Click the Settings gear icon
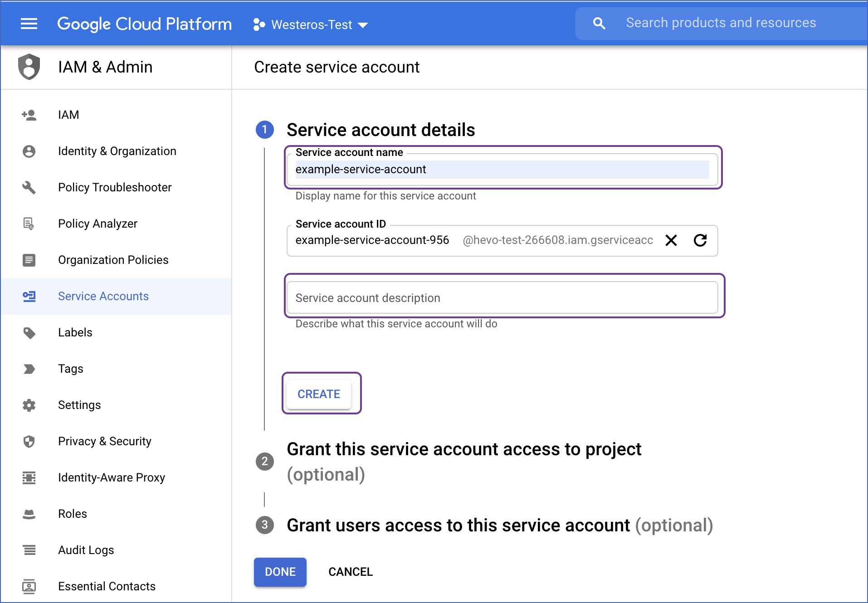This screenshot has width=868, height=603. pyautogui.click(x=29, y=405)
